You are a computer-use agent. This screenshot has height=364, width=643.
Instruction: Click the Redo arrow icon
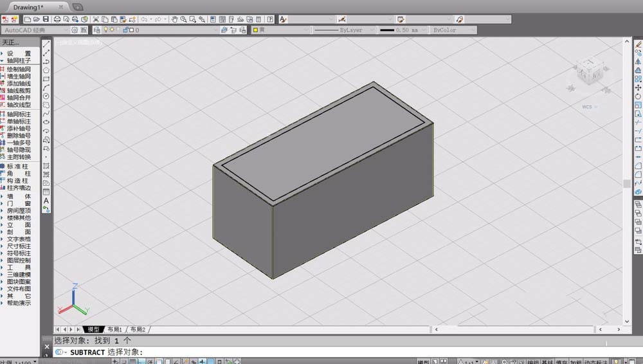click(158, 19)
